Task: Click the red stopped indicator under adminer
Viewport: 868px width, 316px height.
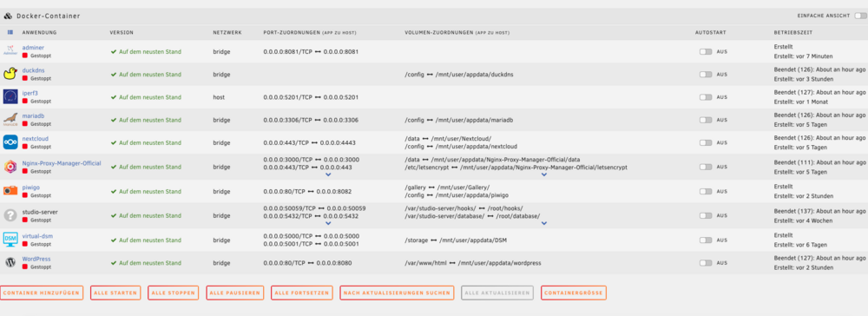Action: [x=25, y=56]
